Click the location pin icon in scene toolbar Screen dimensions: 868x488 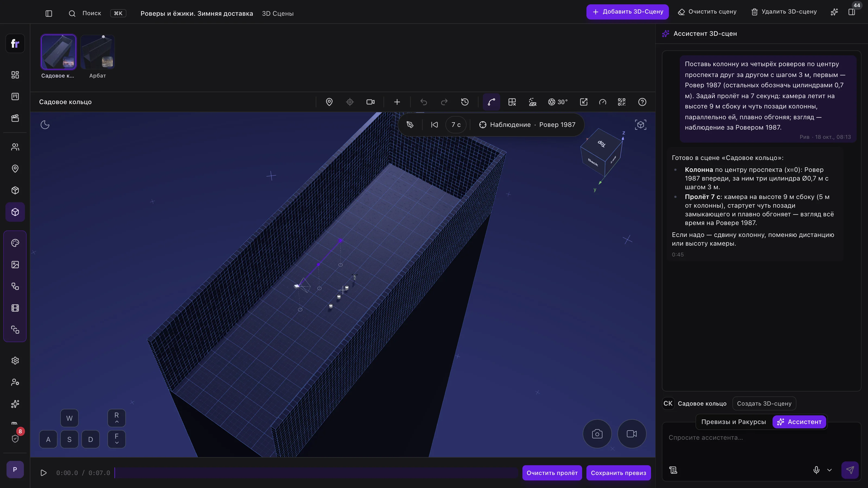click(x=329, y=102)
